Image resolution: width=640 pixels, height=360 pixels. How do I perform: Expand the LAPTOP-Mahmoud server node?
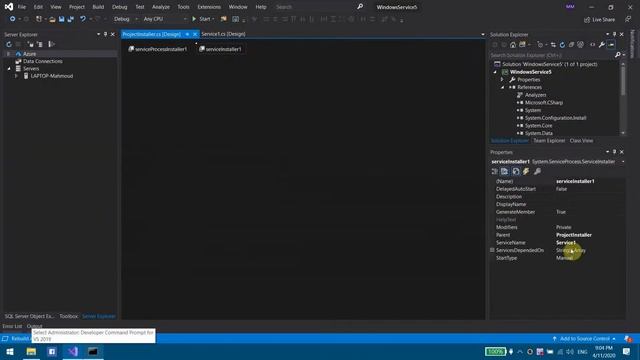(x=16, y=76)
